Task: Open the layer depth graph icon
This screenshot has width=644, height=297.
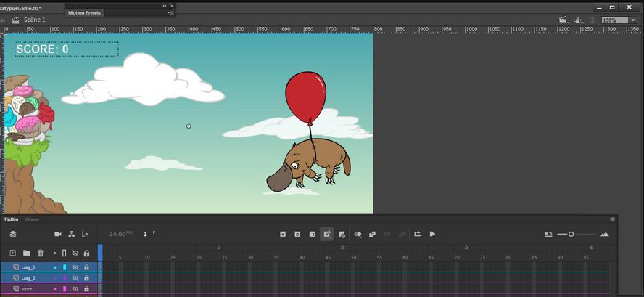Action: pyautogui.click(x=85, y=234)
